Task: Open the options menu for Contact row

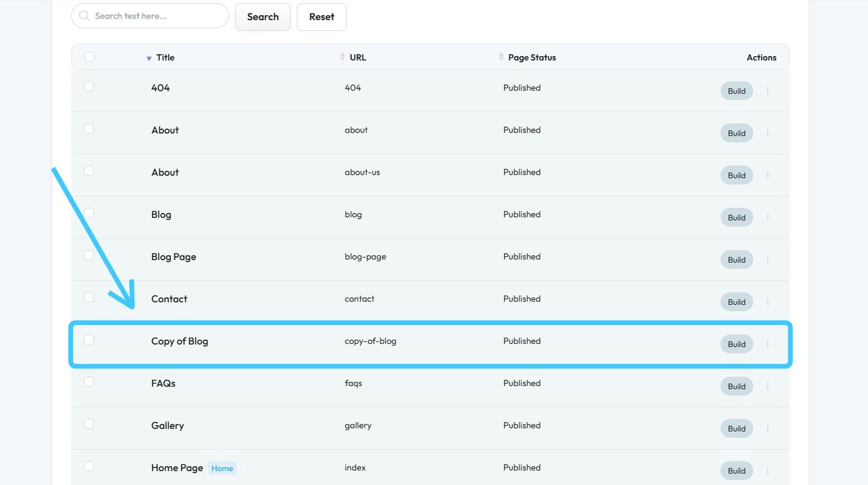Action: coord(768,302)
